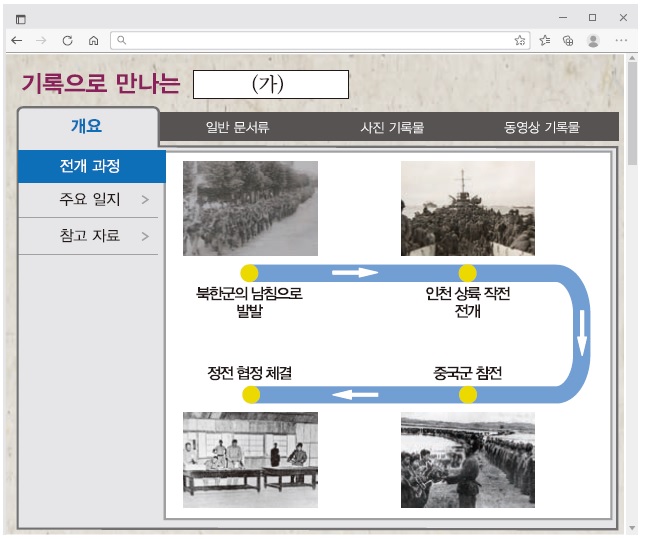Image resolution: width=645 pixels, height=539 pixels.
Task: Open the collections icon in toolbar
Action: 568,41
